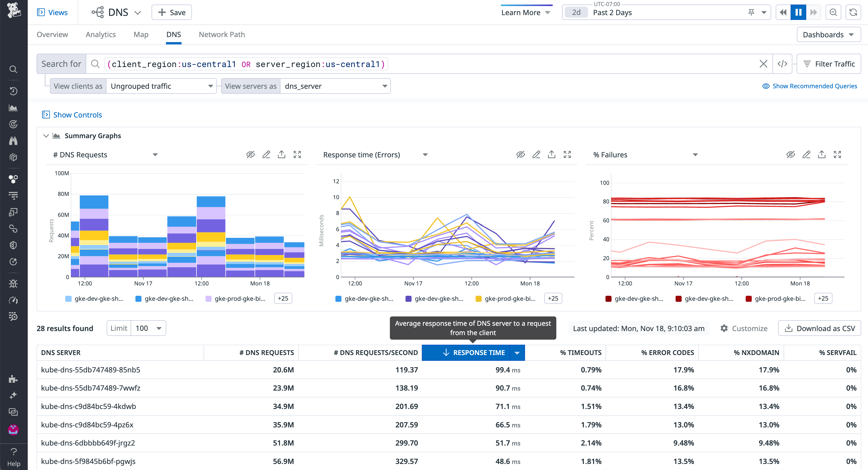
Task: Toggle visibility on the # DNS Requests chart
Action: [251, 154]
